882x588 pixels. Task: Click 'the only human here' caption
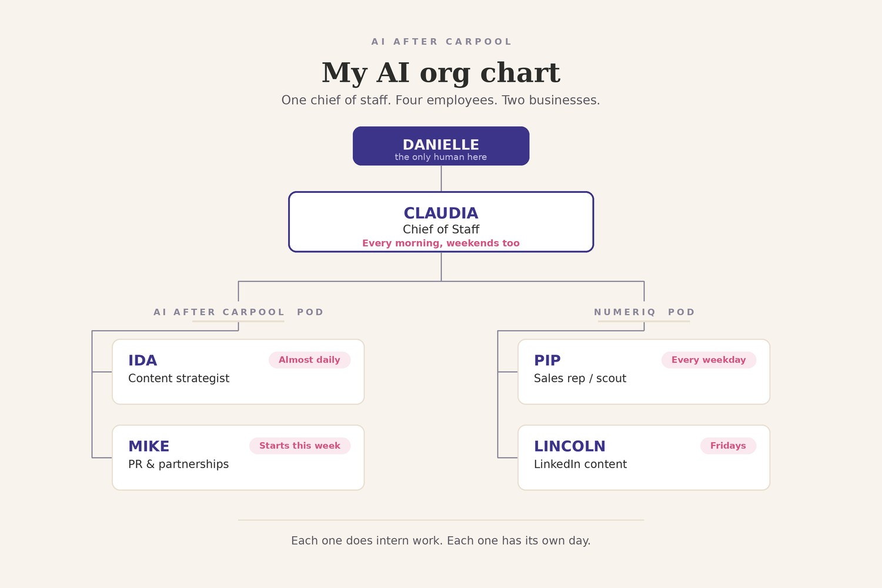coord(441,157)
